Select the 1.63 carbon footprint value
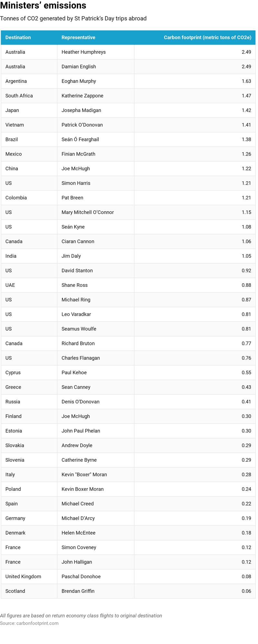Viewport: 258px width, 644px height. pos(246,81)
